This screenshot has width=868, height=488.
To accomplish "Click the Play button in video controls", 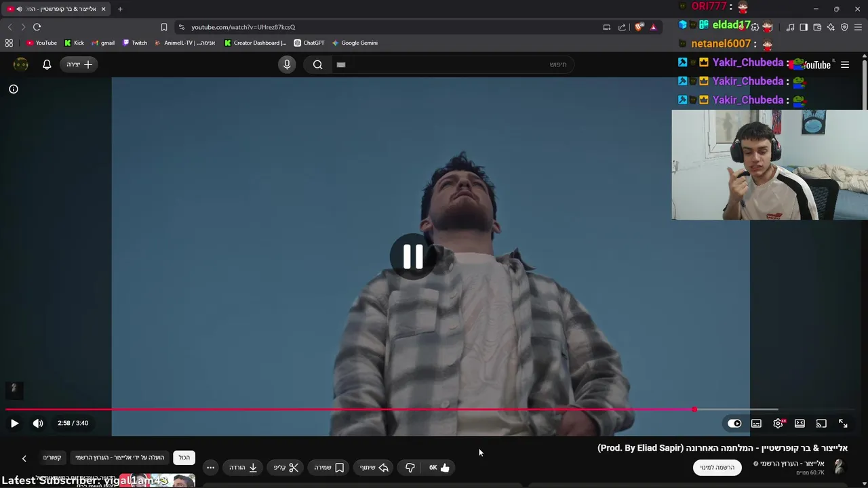I will (x=14, y=424).
